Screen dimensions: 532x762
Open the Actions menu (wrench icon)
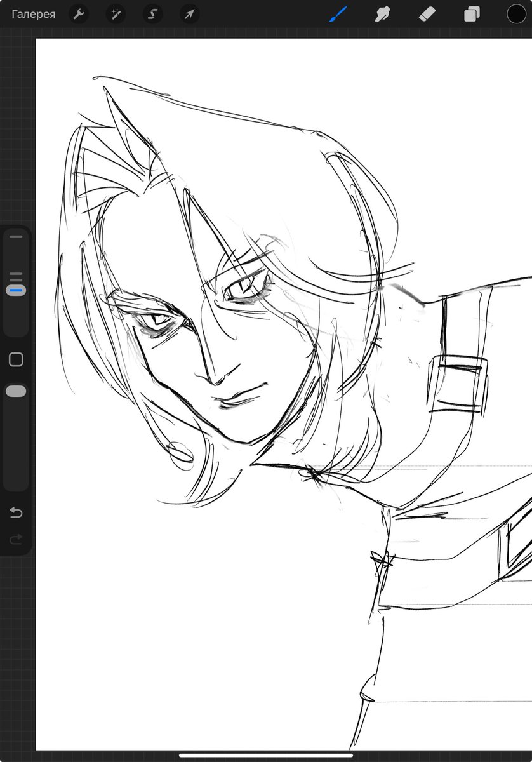pyautogui.click(x=79, y=14)
